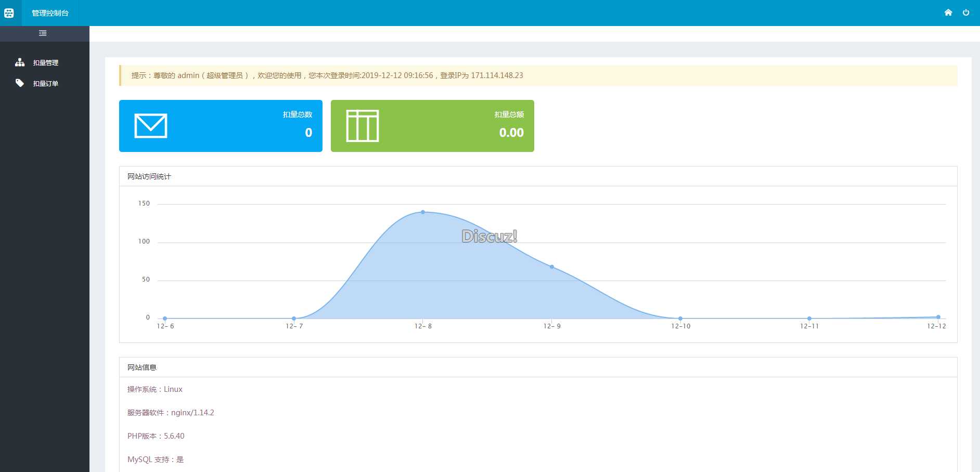Screen dimensions: 980x472
Task: Click the 12-10 data point on chart
Action: (680, 318)
